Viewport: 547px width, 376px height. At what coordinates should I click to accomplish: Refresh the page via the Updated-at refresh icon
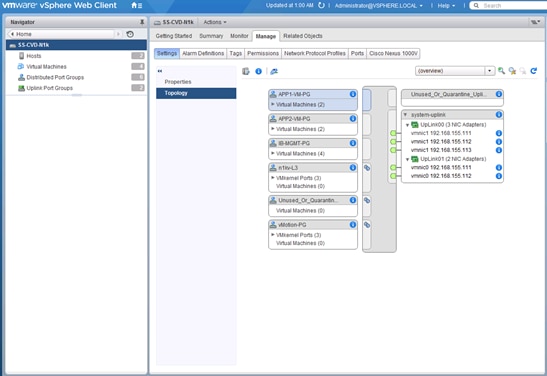pos(321,6)
